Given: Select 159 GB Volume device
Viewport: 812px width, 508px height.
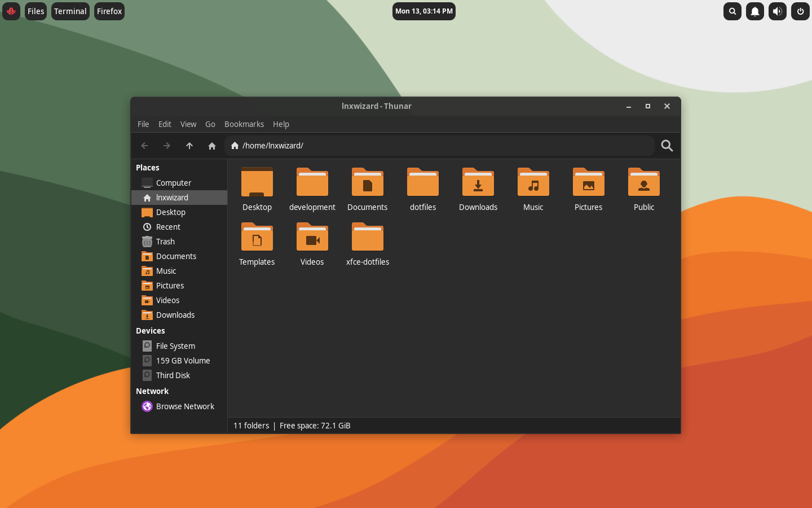Looking at the screenshot, I should click(x=183, y=361).
